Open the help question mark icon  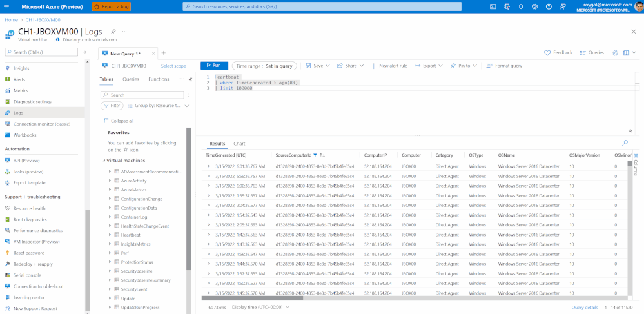point(549,6)
